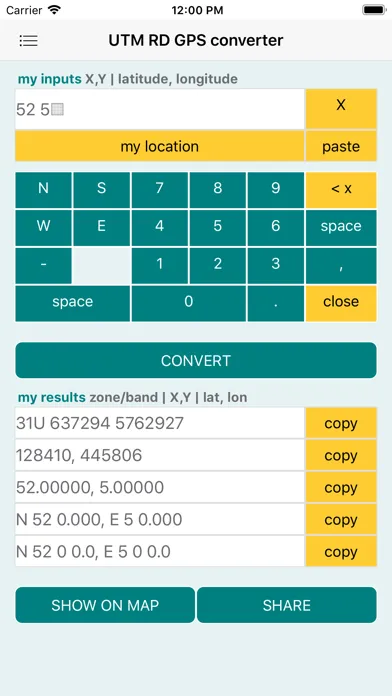Copy the 128410, 445806 result
This screenshot has width=392, height=696.
(341, 455)
